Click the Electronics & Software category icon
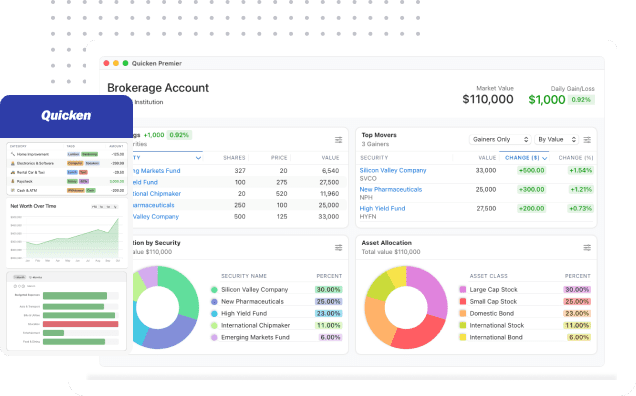 tap(13, 163)
